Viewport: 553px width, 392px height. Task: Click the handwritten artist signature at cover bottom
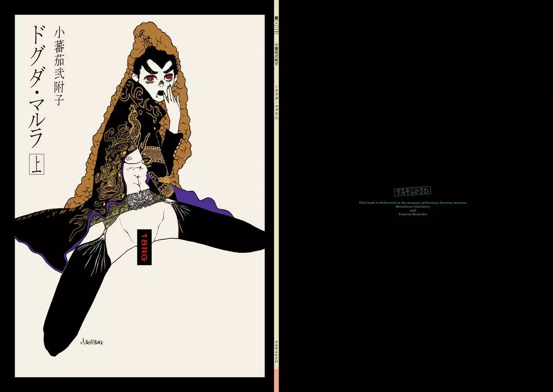[94, 343]
